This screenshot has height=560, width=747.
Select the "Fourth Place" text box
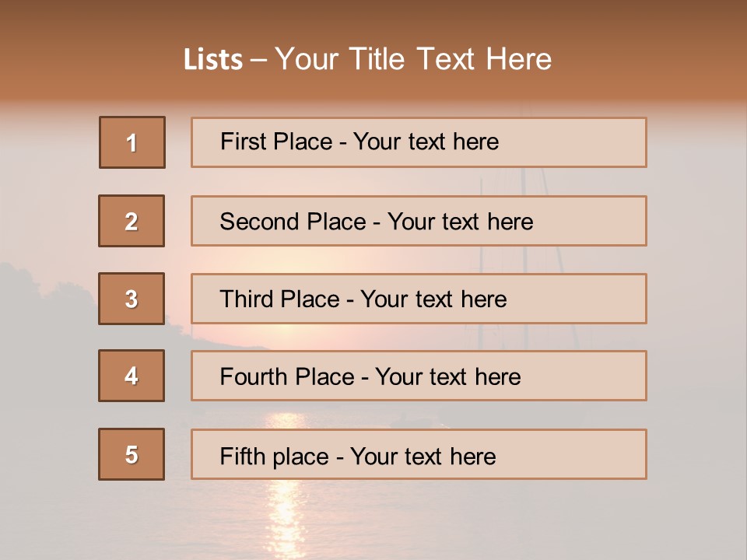[x=419, y=376]
